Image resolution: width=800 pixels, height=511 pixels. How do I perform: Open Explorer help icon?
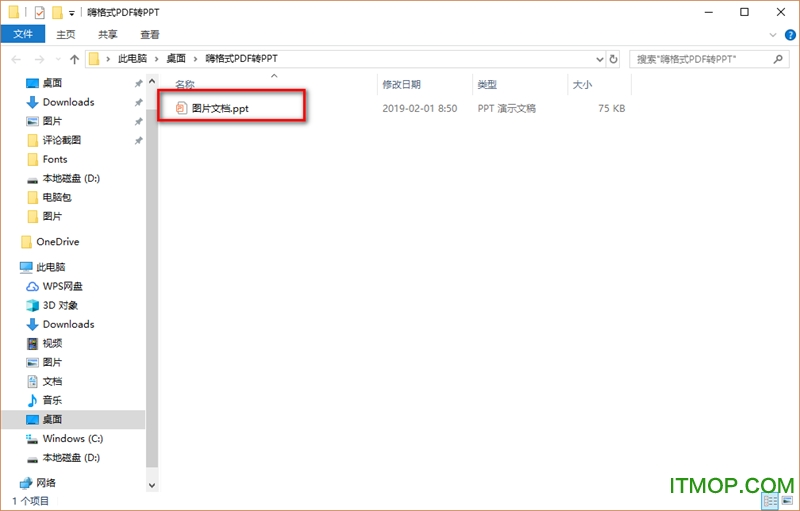coord(790,35)
